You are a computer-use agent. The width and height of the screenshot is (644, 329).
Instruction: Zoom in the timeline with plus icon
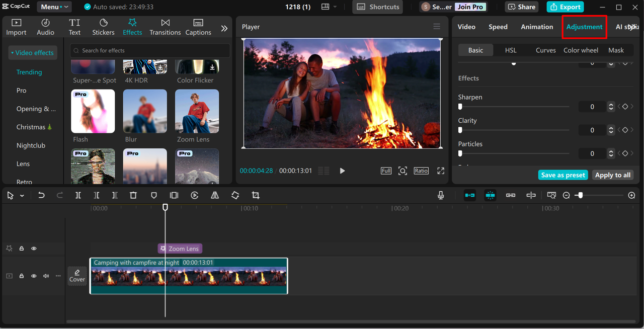(x=632, y=195)
